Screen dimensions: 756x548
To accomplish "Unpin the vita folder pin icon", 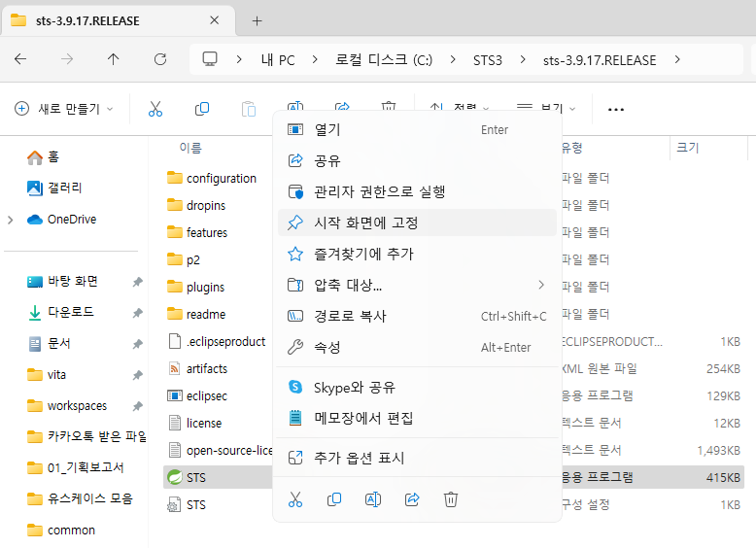I will coord(138,374).
